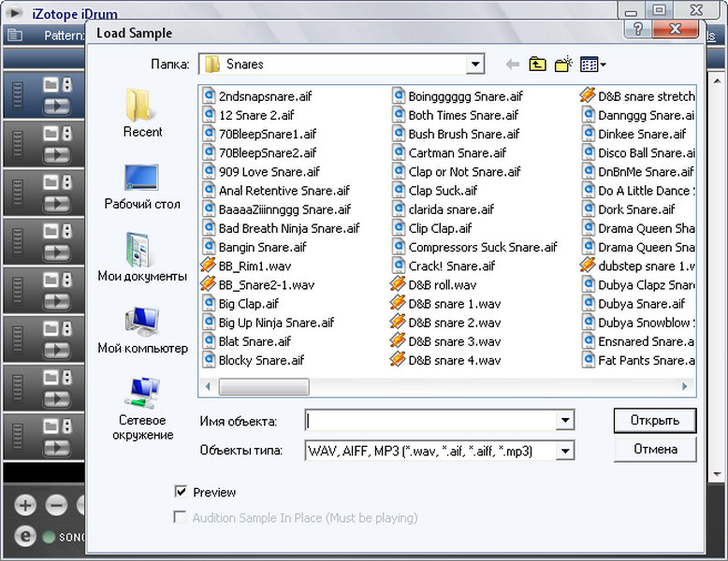This screenshot has width=728, height=561.
Task: Open Мой компьютер shortcut
Action: click(142, 328)
